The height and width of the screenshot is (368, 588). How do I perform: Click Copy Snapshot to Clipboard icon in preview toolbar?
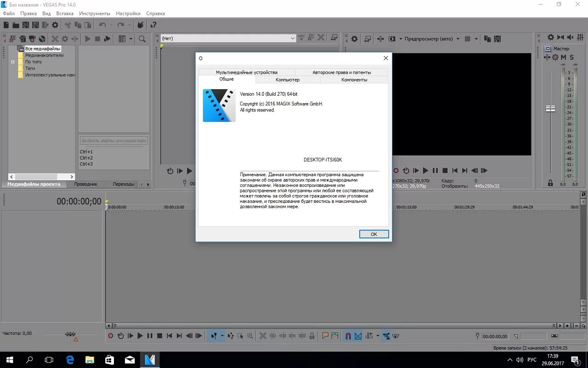tap(487, 39)
